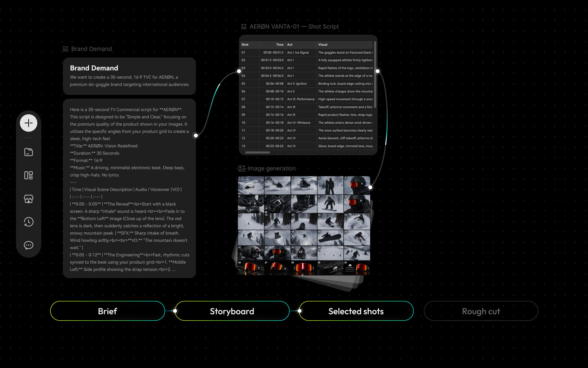Click 'Act III: Performance' cell
This screenshot has height=368, width=588.
click(301, 99)
